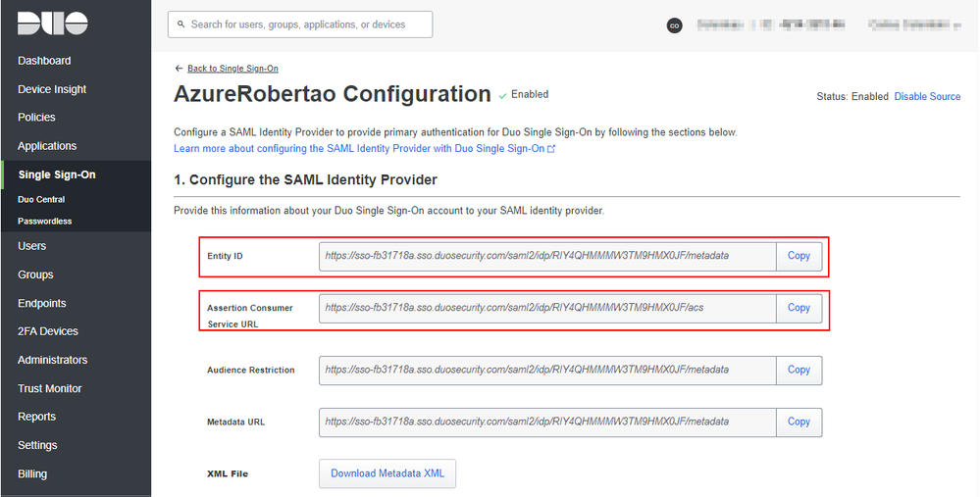Open Duo Central submenu item

click(x=41, y=199)
